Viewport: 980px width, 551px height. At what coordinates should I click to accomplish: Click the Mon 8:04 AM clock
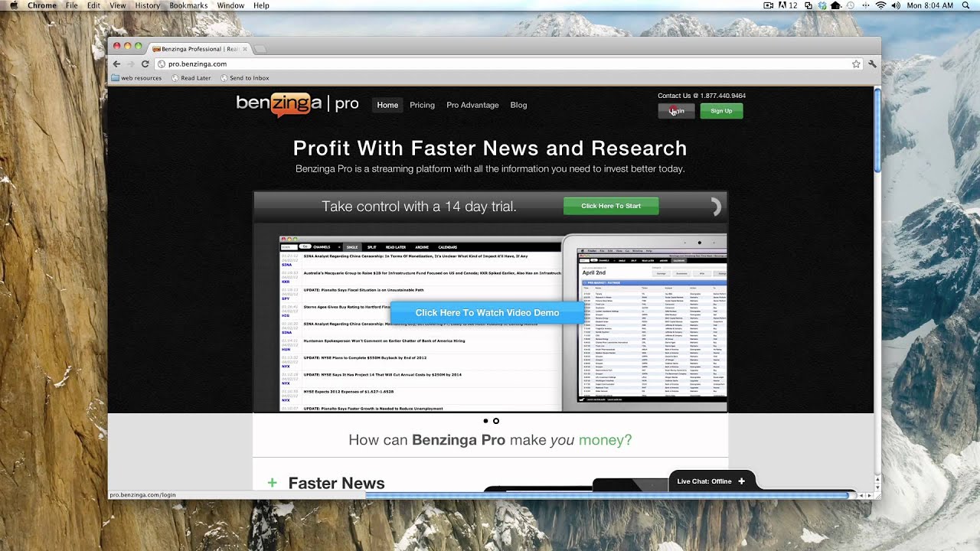929,5
